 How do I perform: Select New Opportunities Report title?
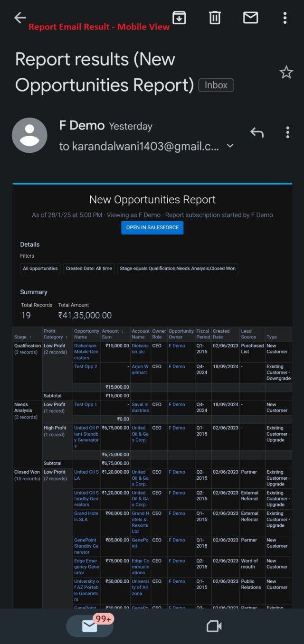click(x=152, y=199)
